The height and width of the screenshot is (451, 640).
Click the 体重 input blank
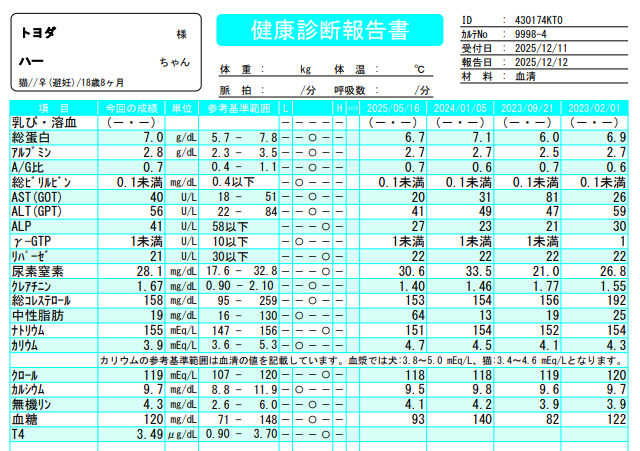point(282,69)
